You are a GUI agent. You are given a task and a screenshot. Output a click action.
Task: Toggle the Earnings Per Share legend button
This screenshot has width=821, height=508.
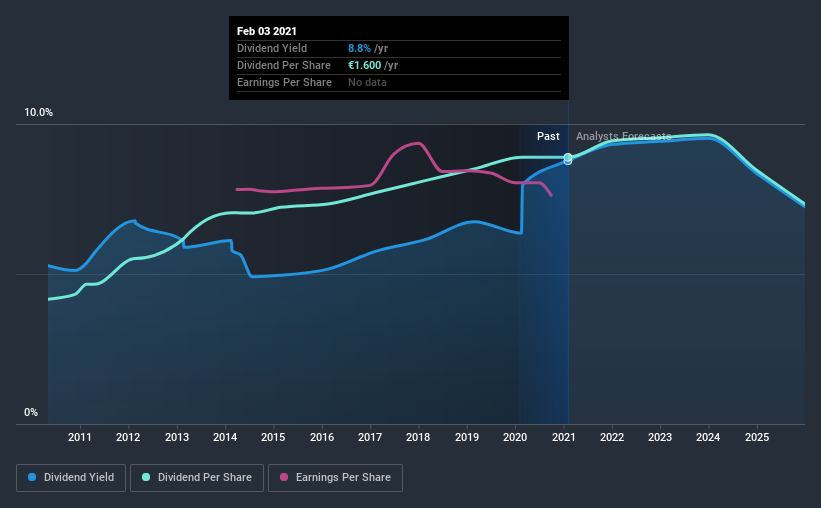click(x=335, y=478)
